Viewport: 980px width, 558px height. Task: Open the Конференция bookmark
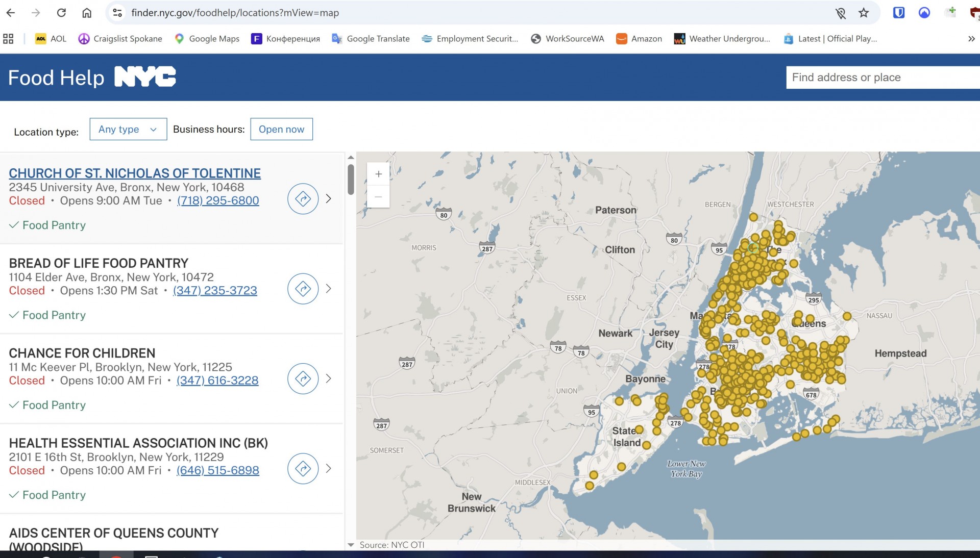[x=286, y=39]
